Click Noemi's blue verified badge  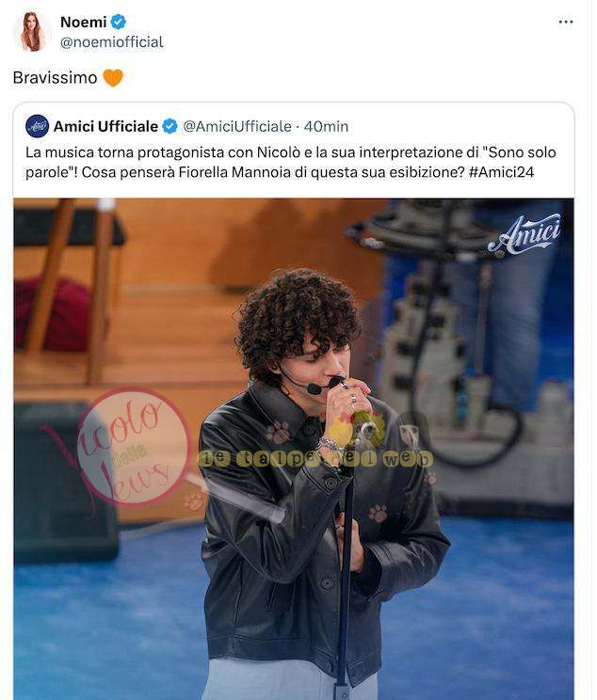[119, 22]
